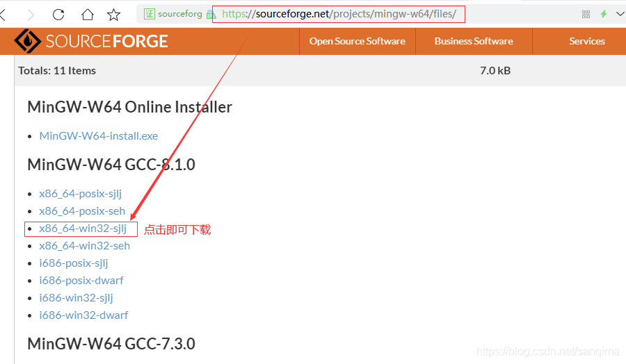Bookmark this page with the star icon
626x364 pixels.
114,15
